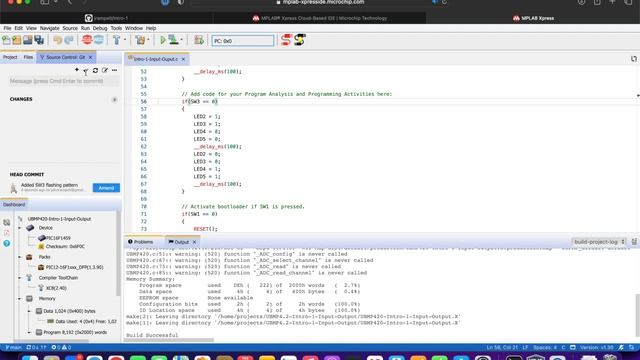This screenshot has width=640, height=360.
Task: Click the green Run Project play icon
Action: pyautogui.click(x=163, y=40)
